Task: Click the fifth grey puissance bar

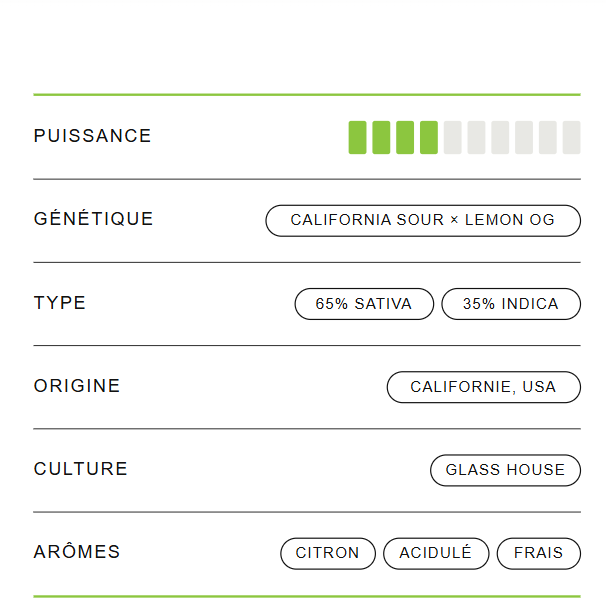Action: point(453,137)
